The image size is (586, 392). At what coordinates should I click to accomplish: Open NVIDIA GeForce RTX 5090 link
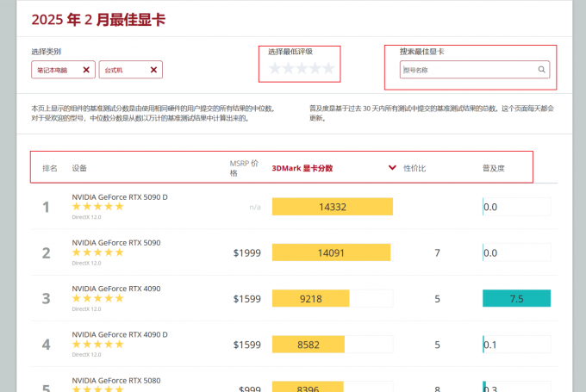click(x=116, y=243)
